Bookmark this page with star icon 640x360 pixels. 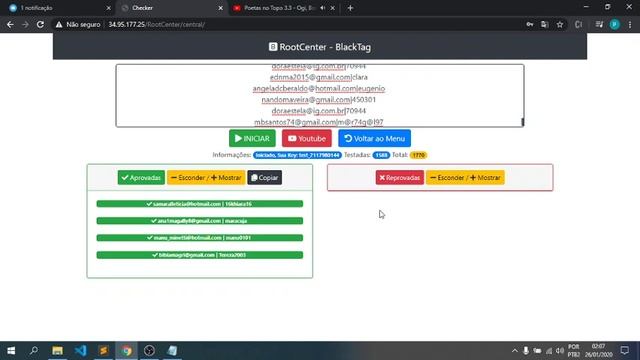[560, 24]
